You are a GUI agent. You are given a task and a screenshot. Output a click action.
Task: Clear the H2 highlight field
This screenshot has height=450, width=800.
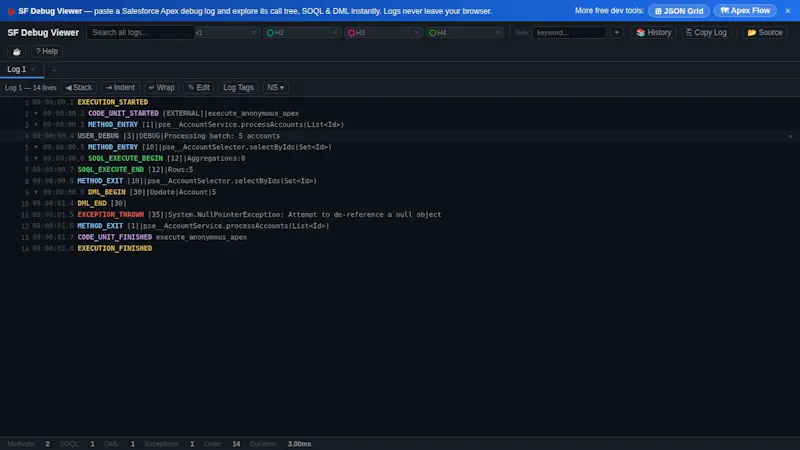click(335, 33)
